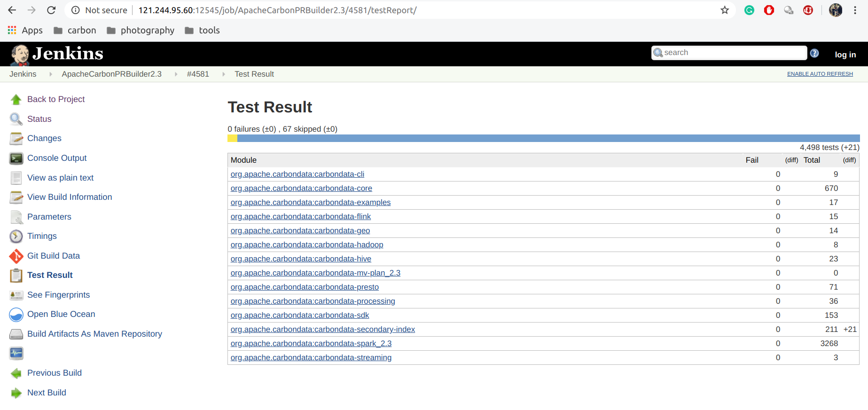
Task: Open the photography bookmarks folder
Action: tap(141, 31)
